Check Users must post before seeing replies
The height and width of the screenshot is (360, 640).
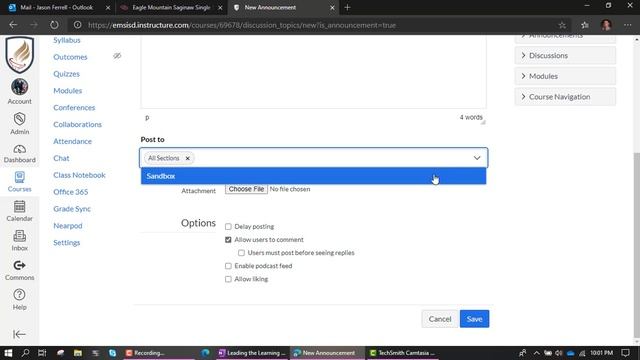241,253
